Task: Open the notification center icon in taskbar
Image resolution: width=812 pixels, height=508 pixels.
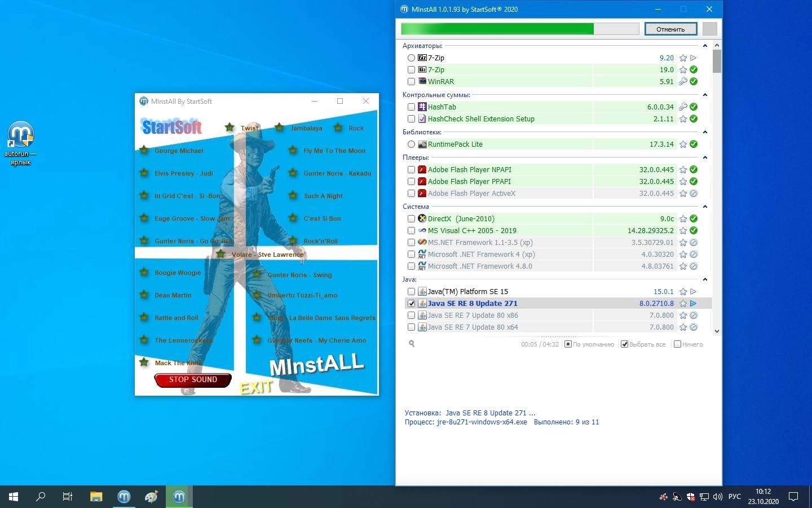Action: tap(793, 497)
